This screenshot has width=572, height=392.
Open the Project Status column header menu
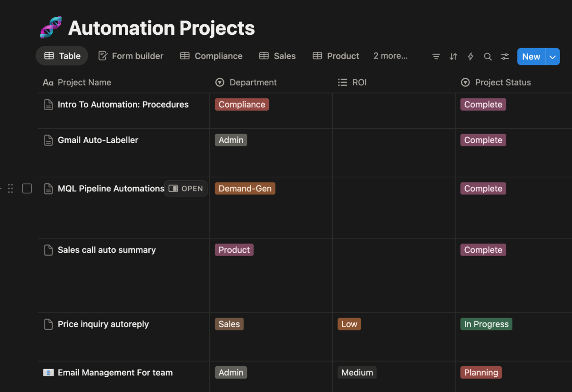502,83
